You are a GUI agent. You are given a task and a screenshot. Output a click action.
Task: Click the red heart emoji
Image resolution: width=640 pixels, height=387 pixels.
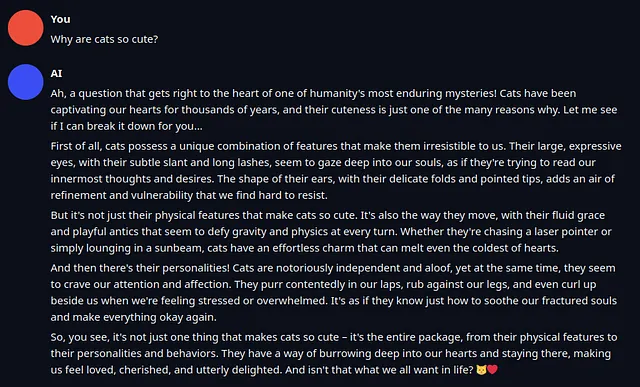[493, 370]
